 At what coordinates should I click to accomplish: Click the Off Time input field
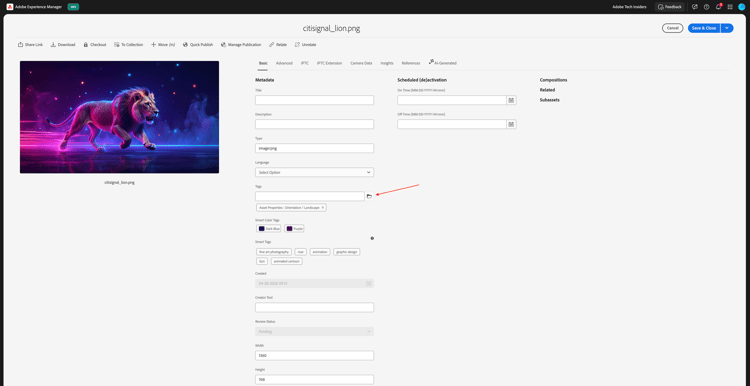click(x=452, y=124)
